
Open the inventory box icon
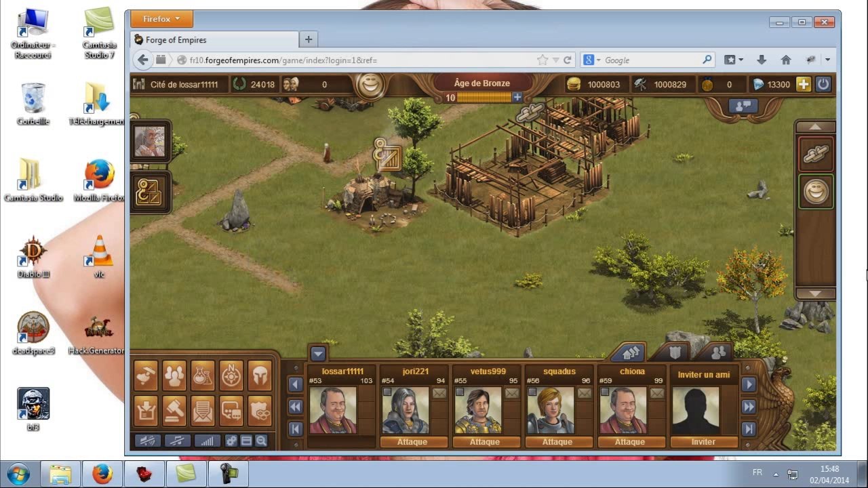(x=146, y=411)
